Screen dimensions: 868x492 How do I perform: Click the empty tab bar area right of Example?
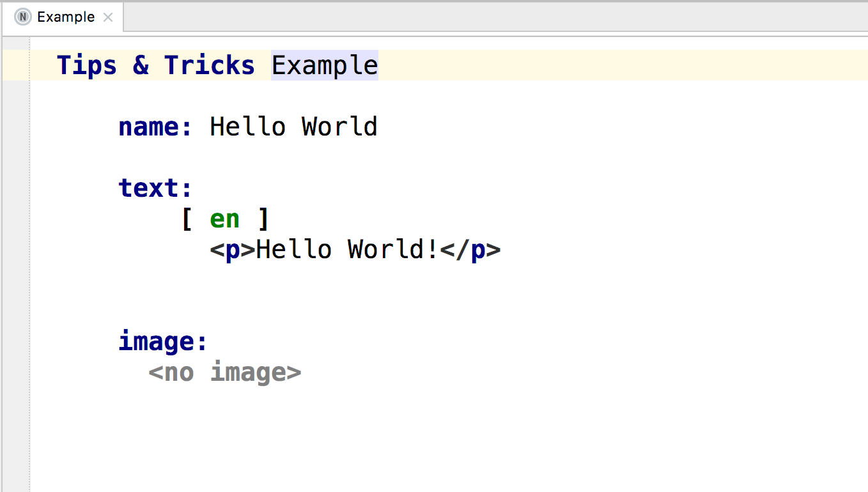(x=447, y=17)
